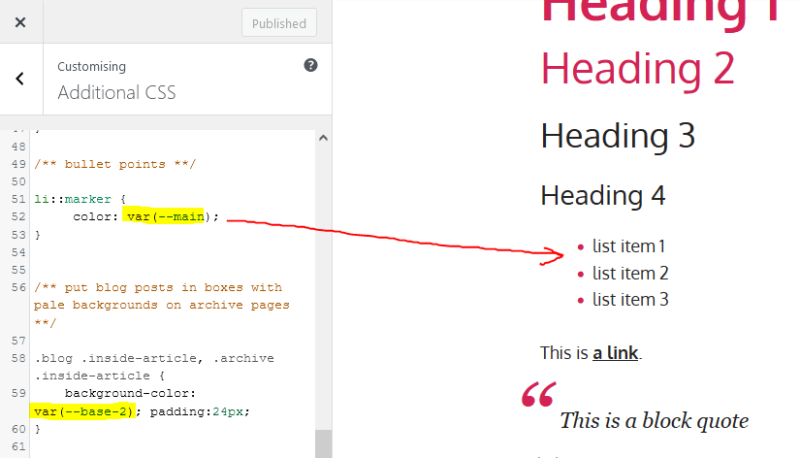Click the bullet points comment on line 49

point(115,164)
